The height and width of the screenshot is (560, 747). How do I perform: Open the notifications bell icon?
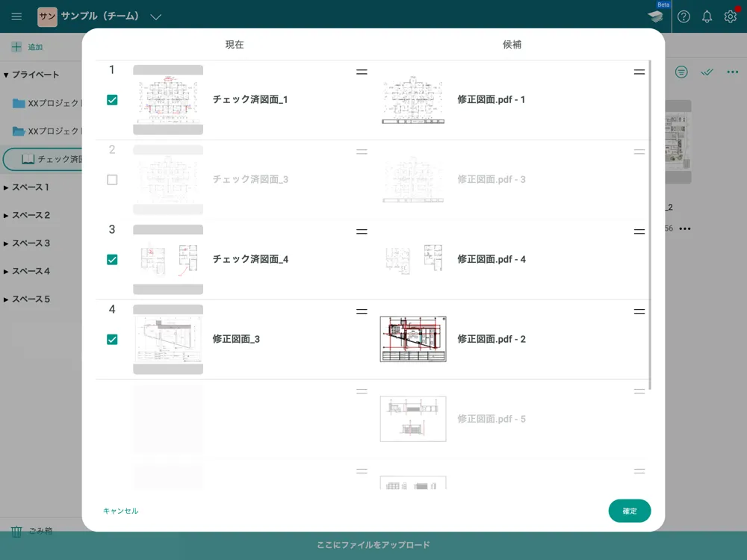click(707, 16)
